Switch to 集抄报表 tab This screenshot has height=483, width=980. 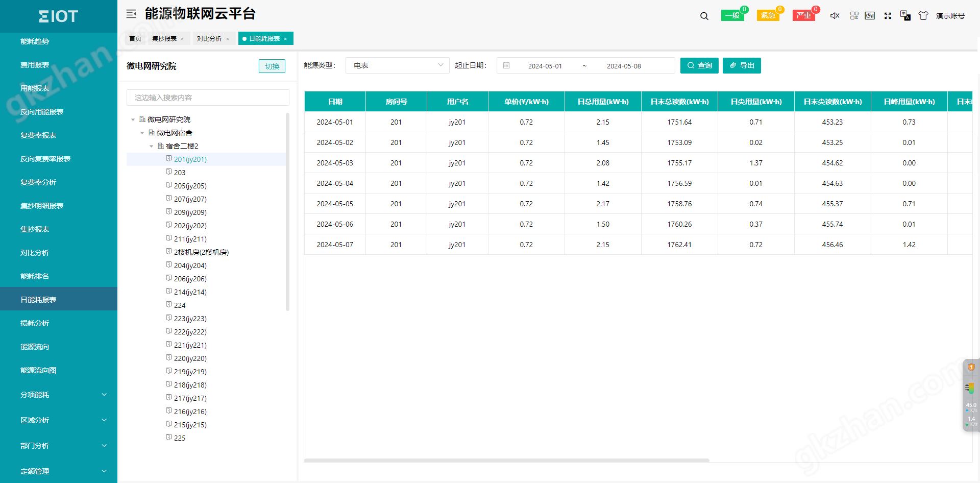[164, 39]
